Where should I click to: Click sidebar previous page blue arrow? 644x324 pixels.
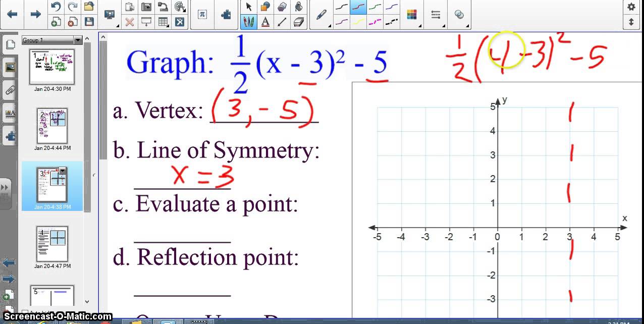coord(9,262)
